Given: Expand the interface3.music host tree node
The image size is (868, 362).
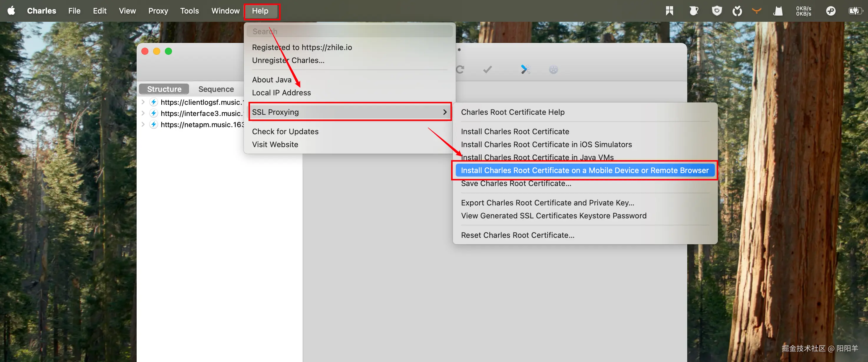Looking at the screenshot, I should click(143, 113).
